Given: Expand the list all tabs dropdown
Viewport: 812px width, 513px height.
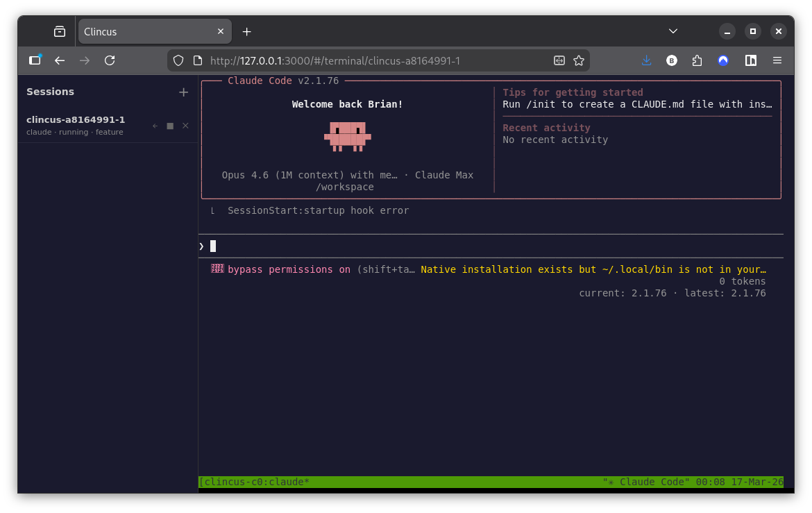Looking at the screenshot, I should pyautogui.click(x=673, y=31).
